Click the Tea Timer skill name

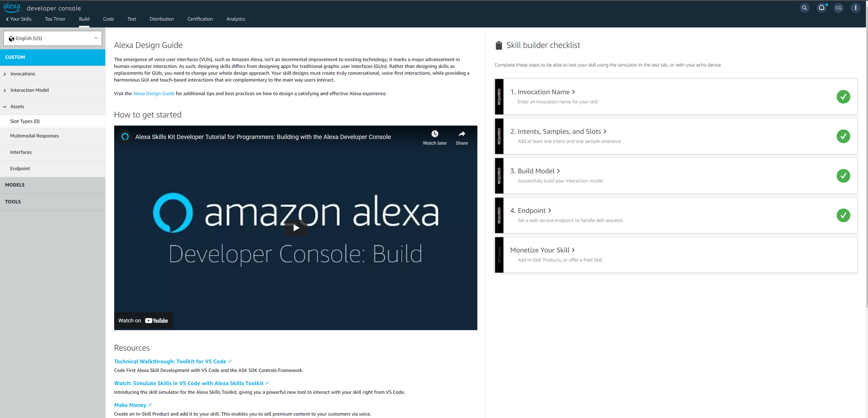[55, 19]
